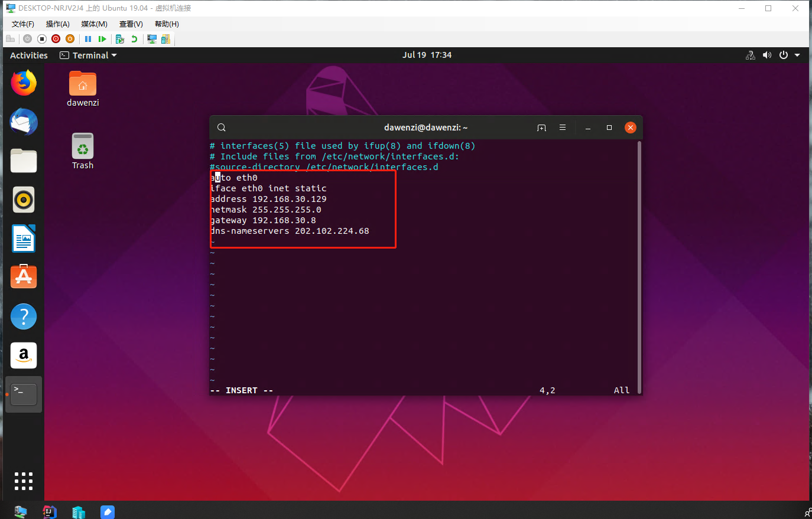Open the system menu dropdown arrow

click(x=797, y=55)
